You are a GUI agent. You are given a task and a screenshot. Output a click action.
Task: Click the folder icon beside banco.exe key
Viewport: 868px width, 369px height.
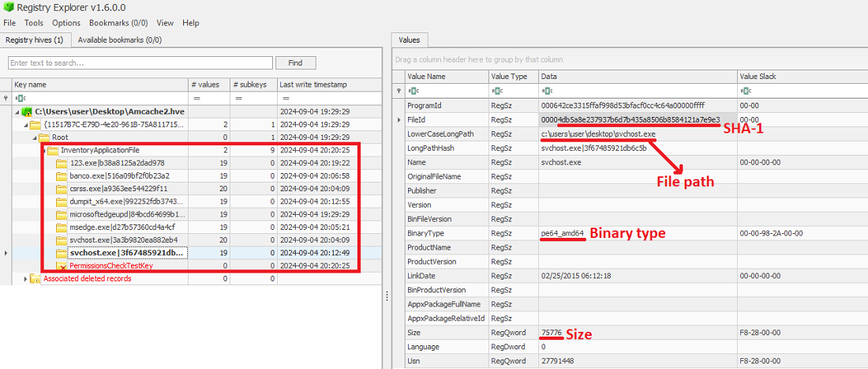tap(62, 176)
